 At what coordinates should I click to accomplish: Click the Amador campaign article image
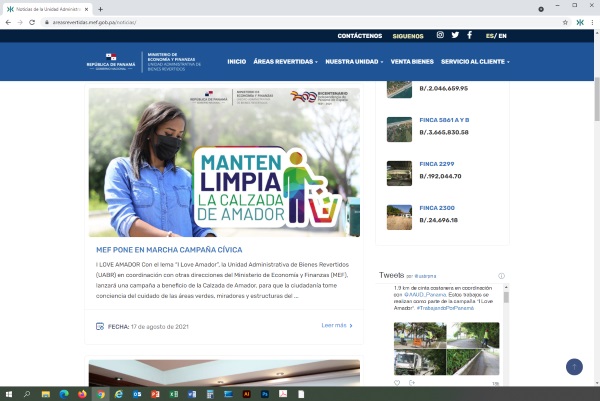(224, 162)
